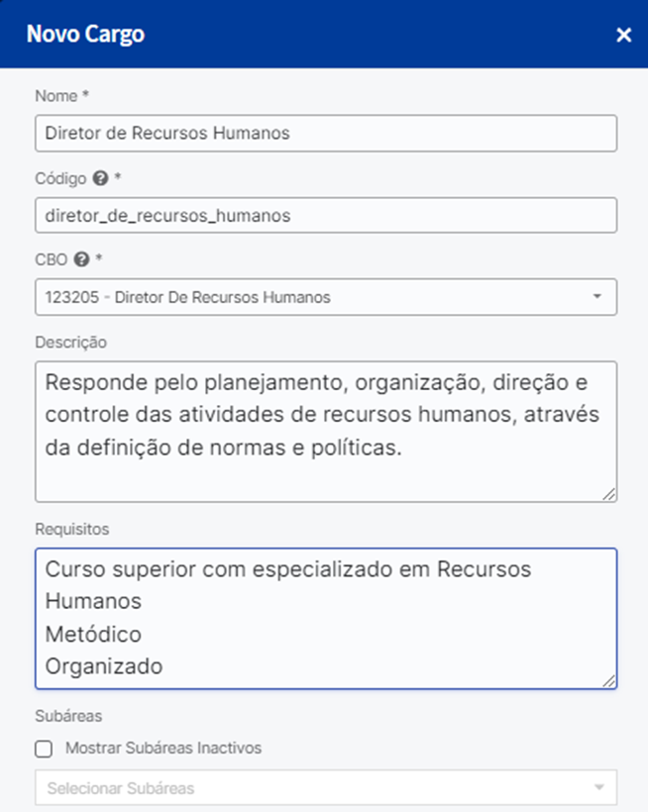Viewport: 650px width, 812px height.
Task: Click the Descrição field label
Action: [70, 342]
